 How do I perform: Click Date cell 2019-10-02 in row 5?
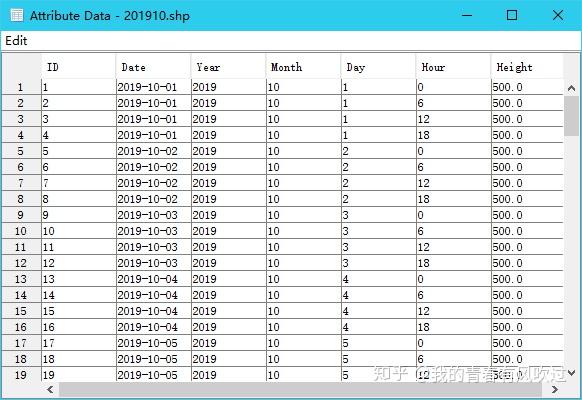(154, 151)
